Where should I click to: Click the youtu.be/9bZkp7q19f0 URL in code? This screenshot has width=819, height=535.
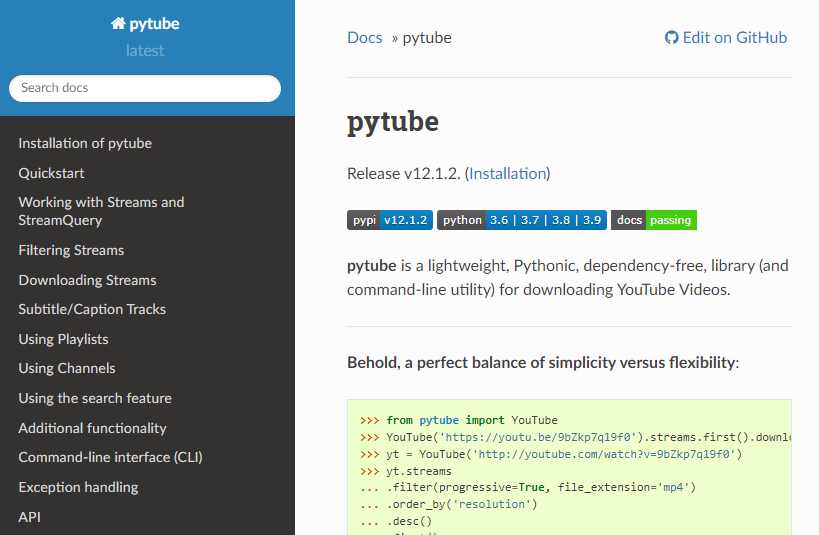pos(541,437)
